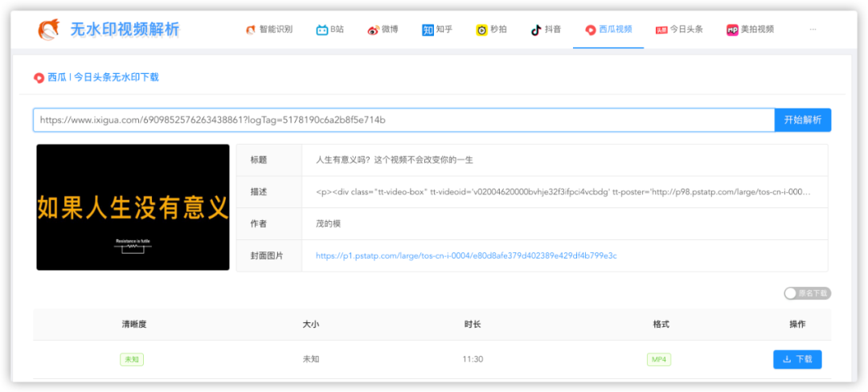Open the 封面图片 cover image link

[x=466, y=255]
